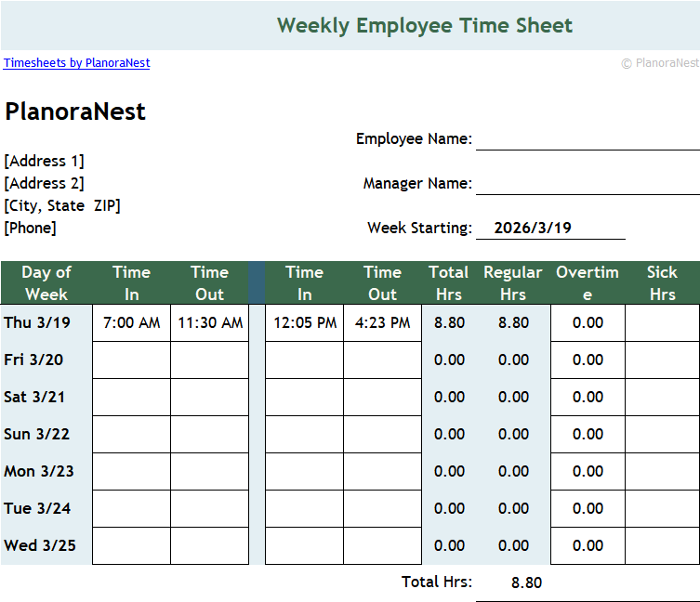
Task: Select the PlanoraNest company name cell
Action: click(75, 111)
